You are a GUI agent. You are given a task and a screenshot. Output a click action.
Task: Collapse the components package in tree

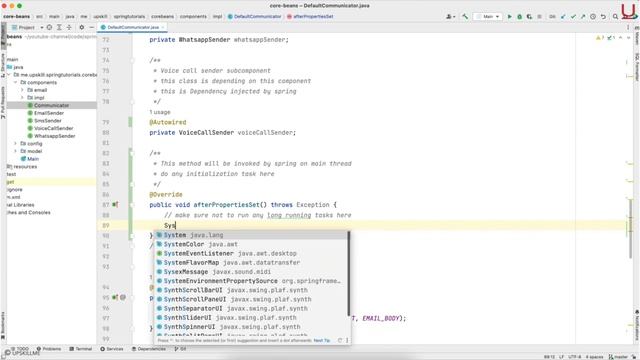click(x=16, y=82)
